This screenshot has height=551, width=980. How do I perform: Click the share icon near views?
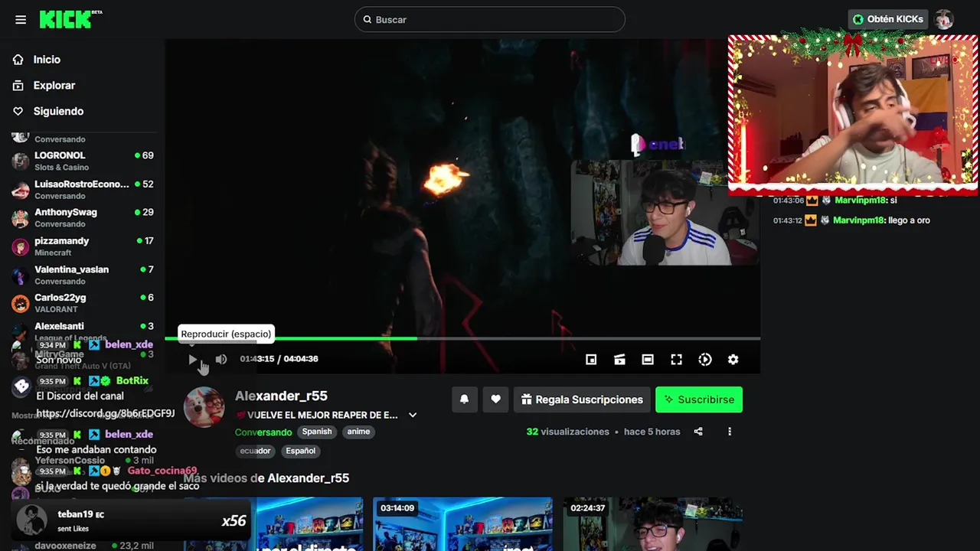pos(698,432)
